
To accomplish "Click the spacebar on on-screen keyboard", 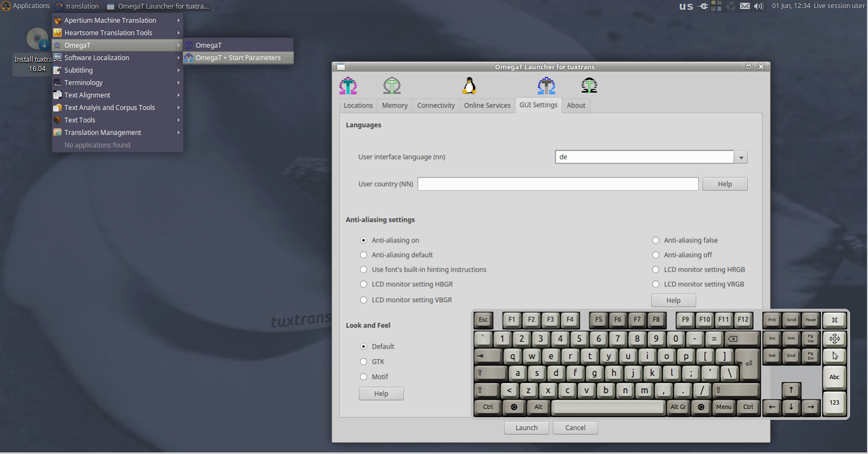I will 608,407.
